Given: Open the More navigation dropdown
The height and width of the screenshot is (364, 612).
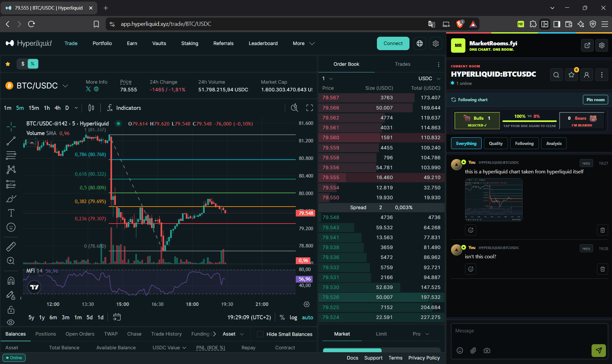Looking at the screenshot, I should point(303,43).
